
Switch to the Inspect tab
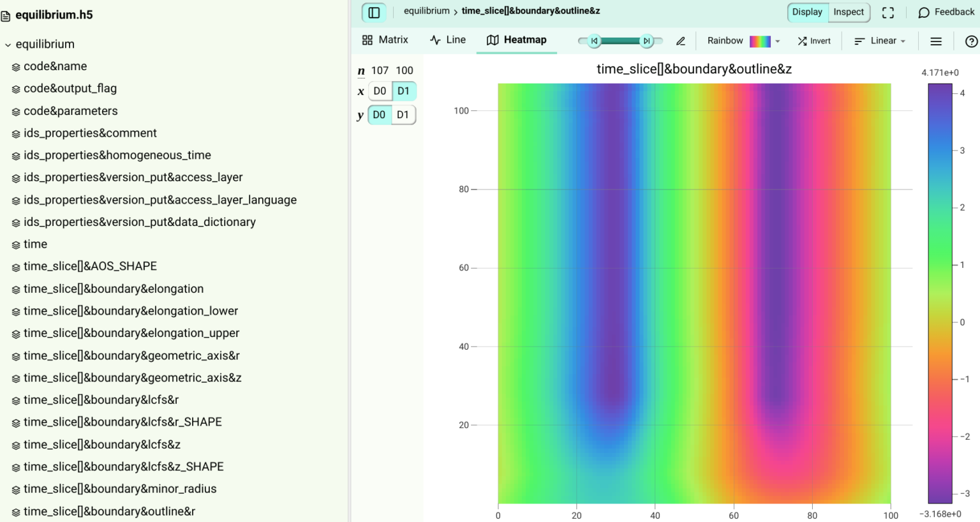(849, 11)
